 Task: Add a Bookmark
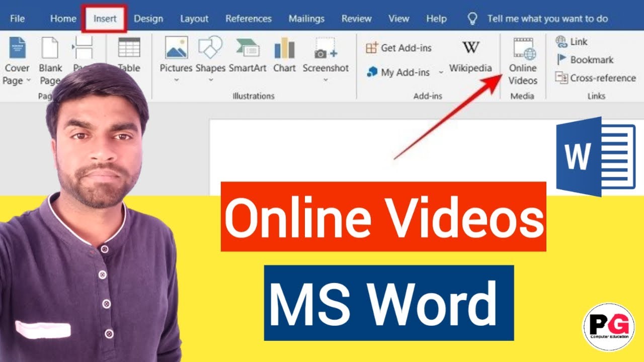[x=585, y=59]
